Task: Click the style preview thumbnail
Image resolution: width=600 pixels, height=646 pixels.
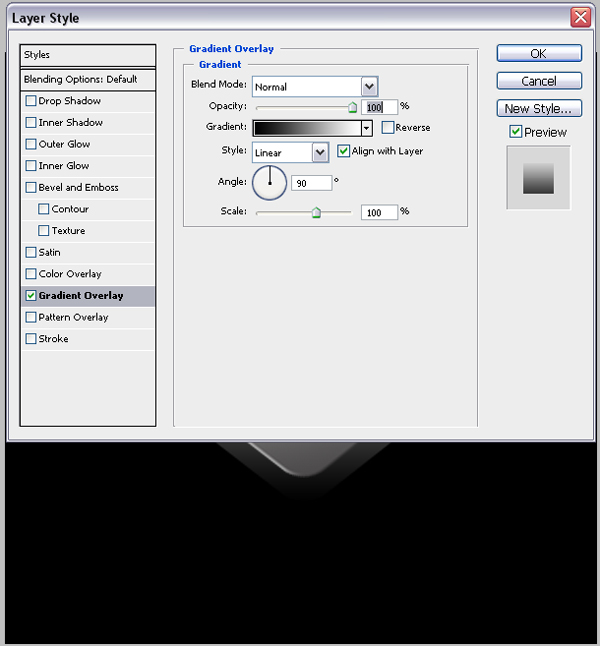Action: [x=539, y=178]
